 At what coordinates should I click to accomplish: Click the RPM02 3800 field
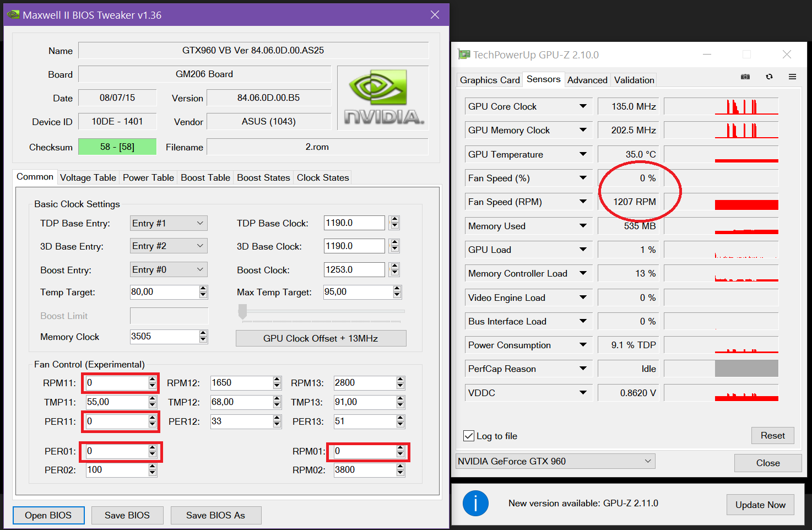point(365,469)
